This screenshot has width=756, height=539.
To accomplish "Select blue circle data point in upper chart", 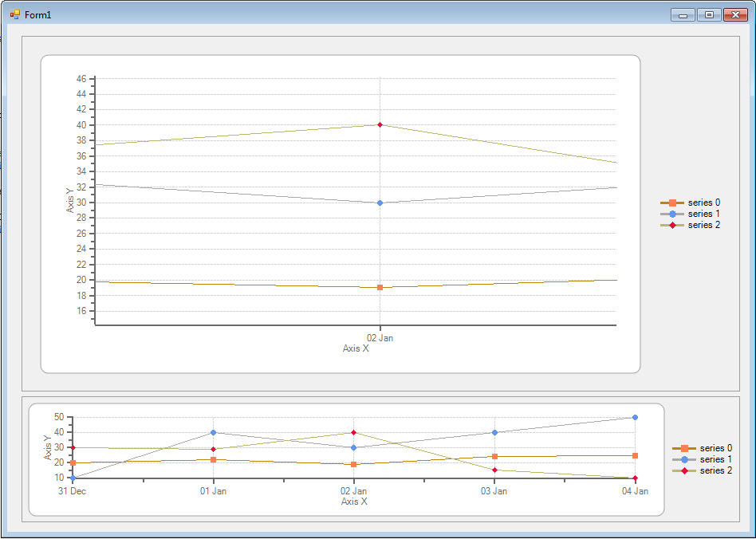I will click(x=380, y=203).
